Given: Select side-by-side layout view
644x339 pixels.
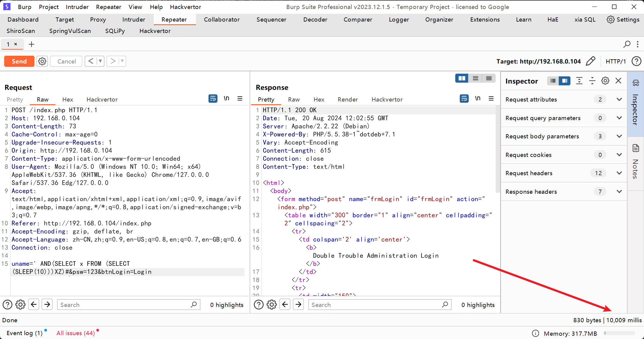Looking at the screenshot, I should coord(462,78).
